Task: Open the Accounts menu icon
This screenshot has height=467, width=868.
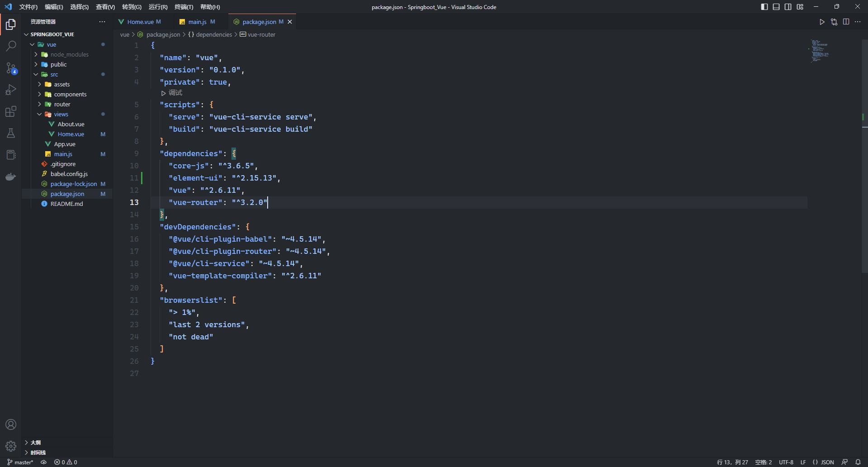Action: (11, 424)
